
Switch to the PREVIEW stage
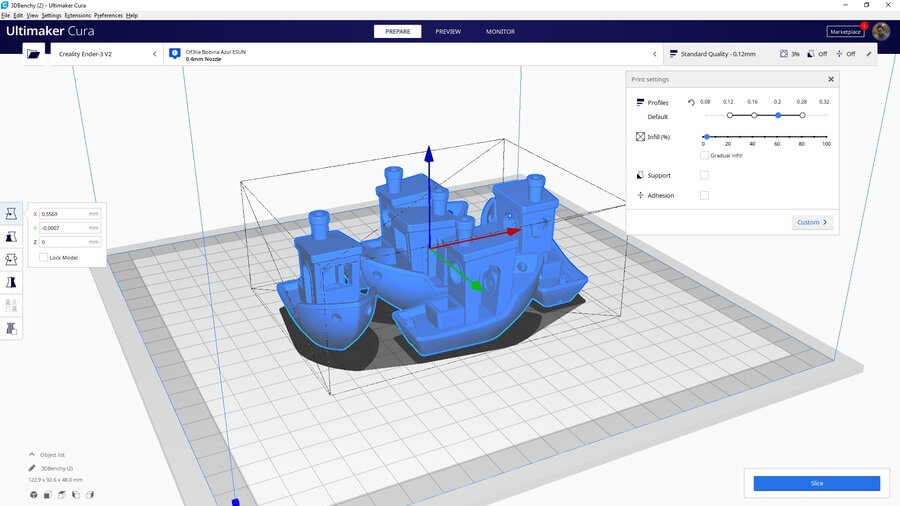[448, 32]
